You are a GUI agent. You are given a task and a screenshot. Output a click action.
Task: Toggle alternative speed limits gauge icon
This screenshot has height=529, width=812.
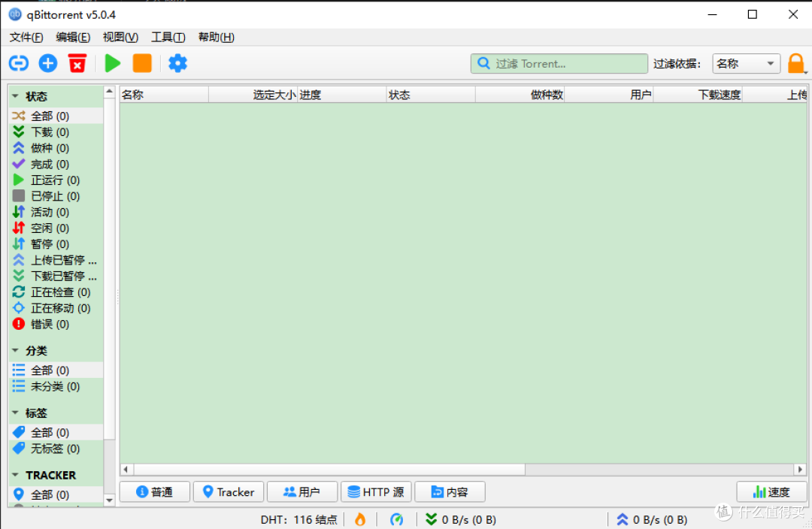pos(397,519)
